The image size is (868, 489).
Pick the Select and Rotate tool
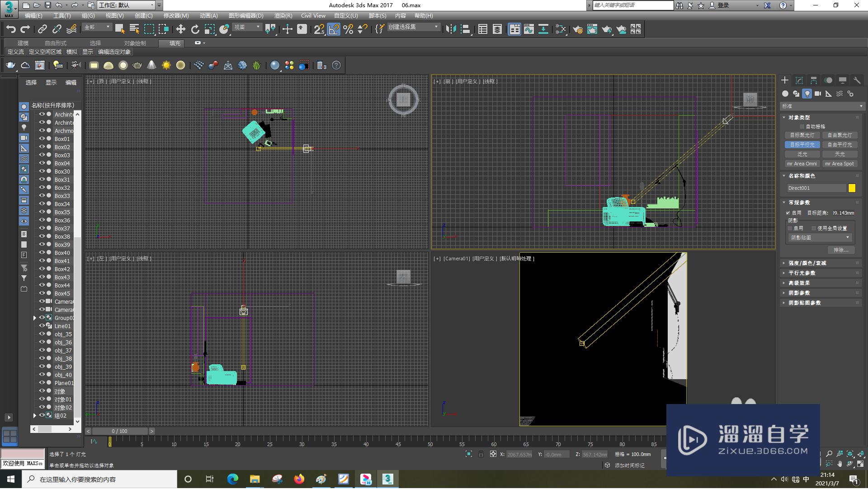(195, 29)
